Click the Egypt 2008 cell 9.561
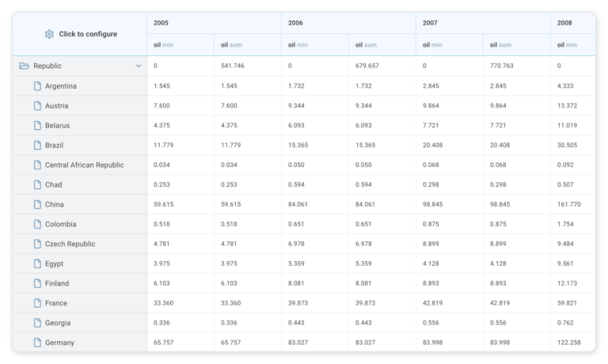608x364 pixels. [573, 264]
